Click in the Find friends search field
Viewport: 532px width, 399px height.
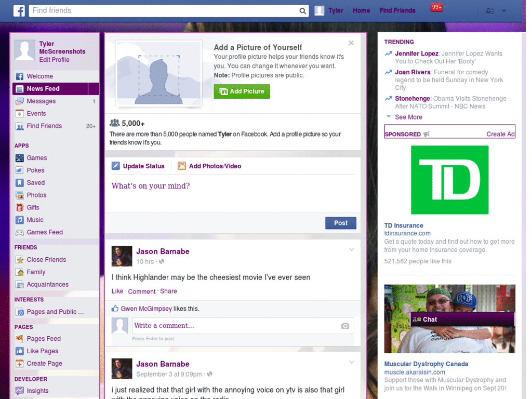(165, 10)
